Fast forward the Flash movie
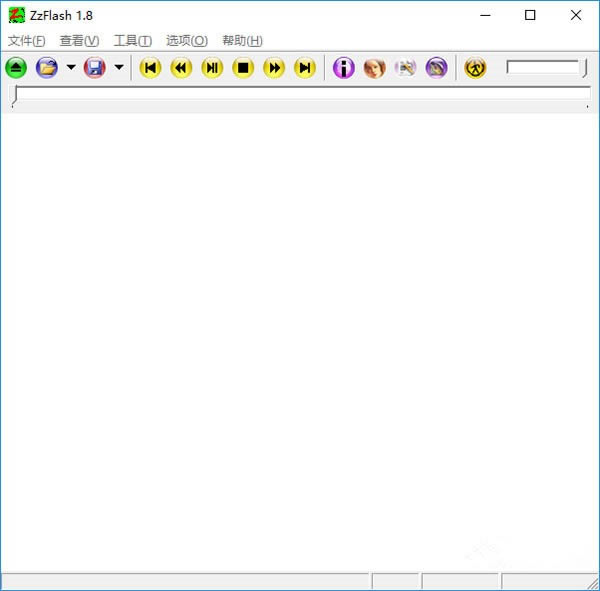The width and height of the screenshot is (600, 591). click(274, 68)
